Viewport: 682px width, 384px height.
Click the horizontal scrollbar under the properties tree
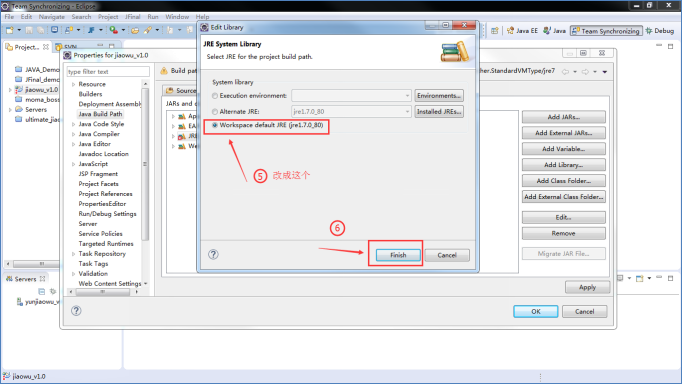(x=104, y=292)
